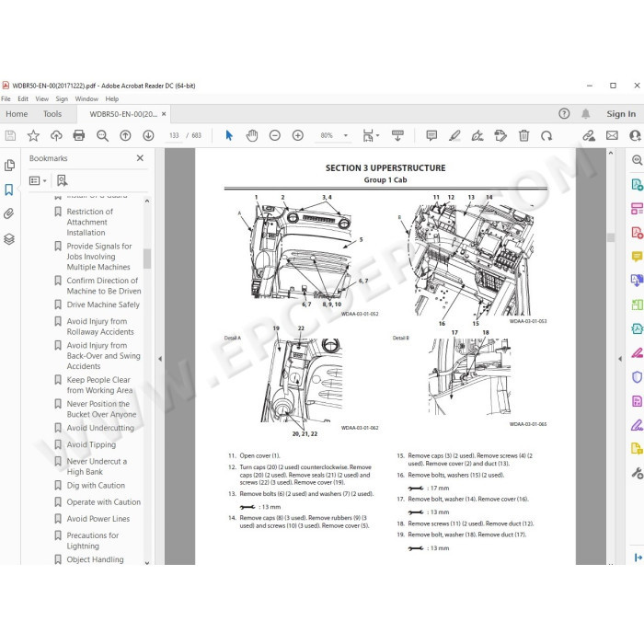Add a sticky note comment

coord(431,135)
